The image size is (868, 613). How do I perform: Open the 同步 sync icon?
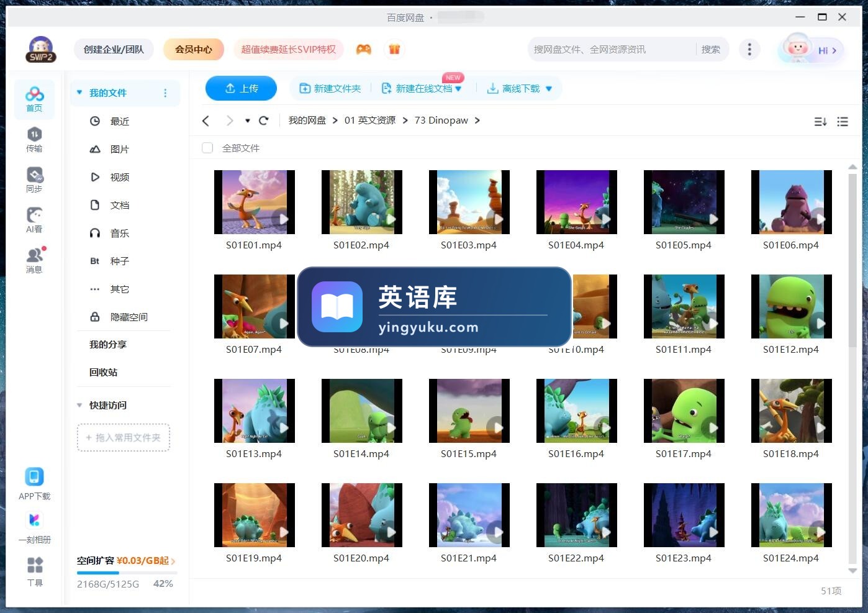34,180
